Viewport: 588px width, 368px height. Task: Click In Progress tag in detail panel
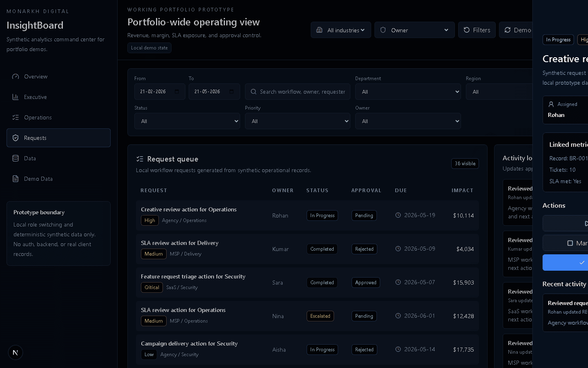coord(558,40)
